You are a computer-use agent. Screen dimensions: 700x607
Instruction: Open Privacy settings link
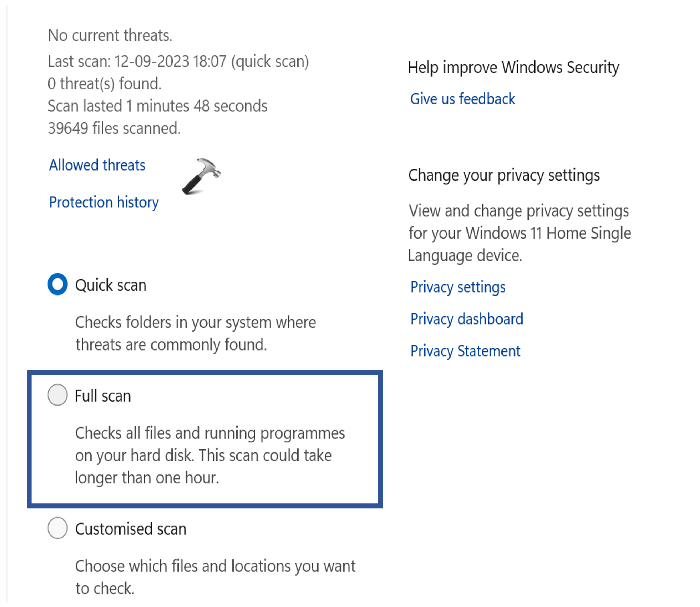pyautogui.click(x=458, y=287)
